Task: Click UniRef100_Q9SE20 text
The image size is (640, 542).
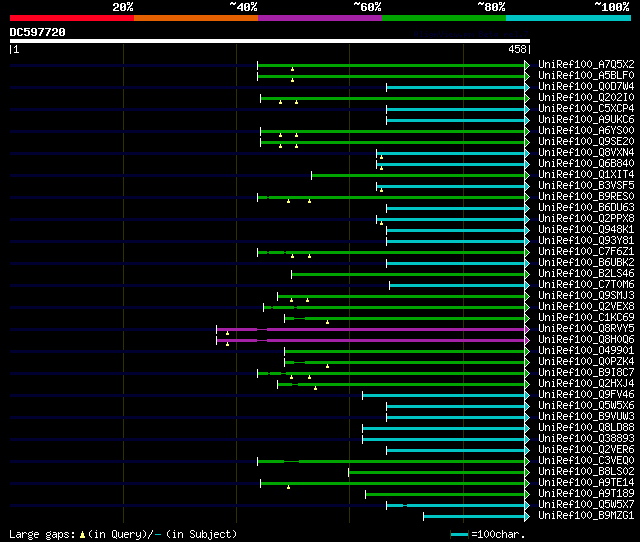Action: pos(586,142)
